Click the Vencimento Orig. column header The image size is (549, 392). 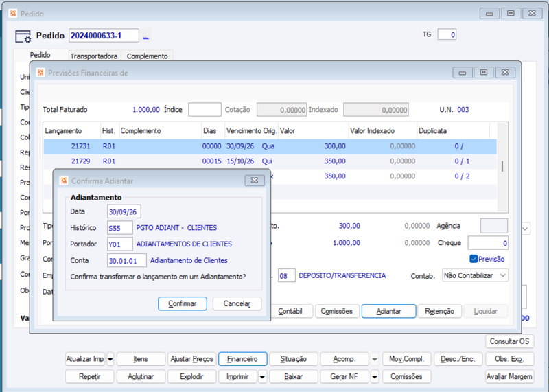[251, 131]
